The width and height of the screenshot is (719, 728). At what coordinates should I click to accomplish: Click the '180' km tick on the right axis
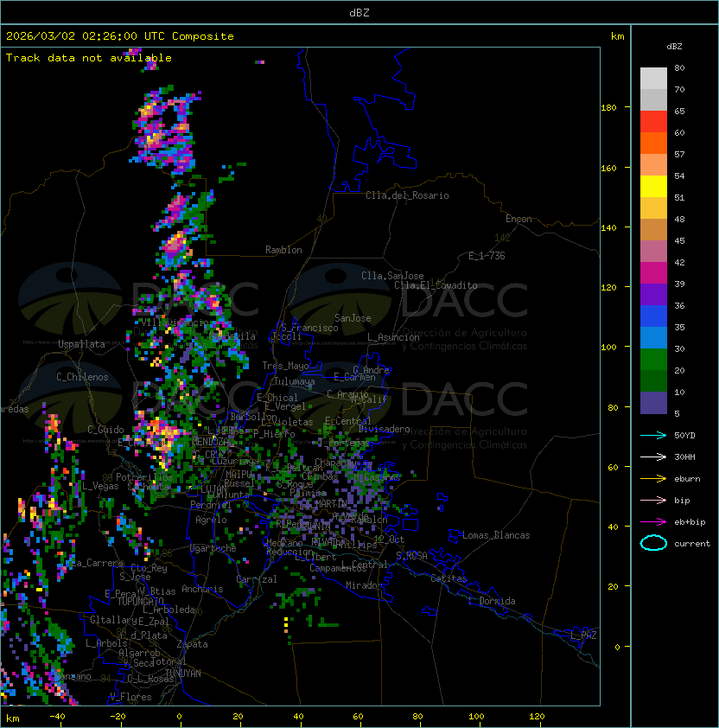608,108
